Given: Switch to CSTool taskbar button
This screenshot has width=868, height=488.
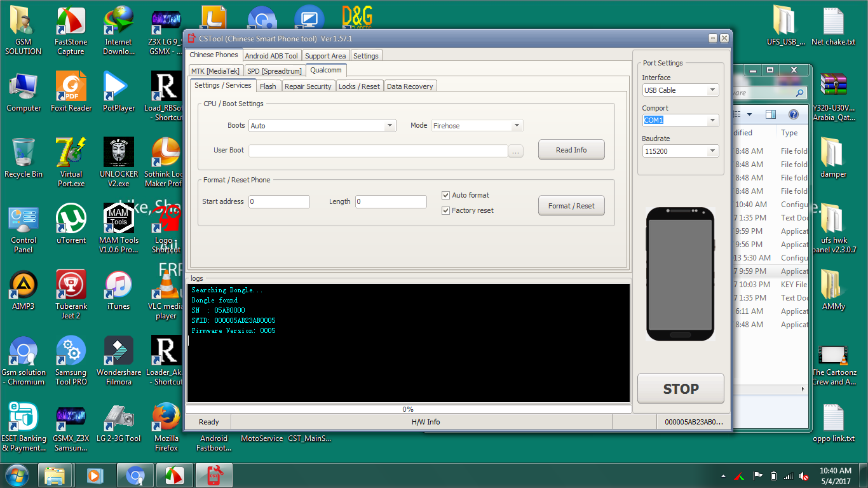Looking at the screenshot, I should click(x=214, y=475).
